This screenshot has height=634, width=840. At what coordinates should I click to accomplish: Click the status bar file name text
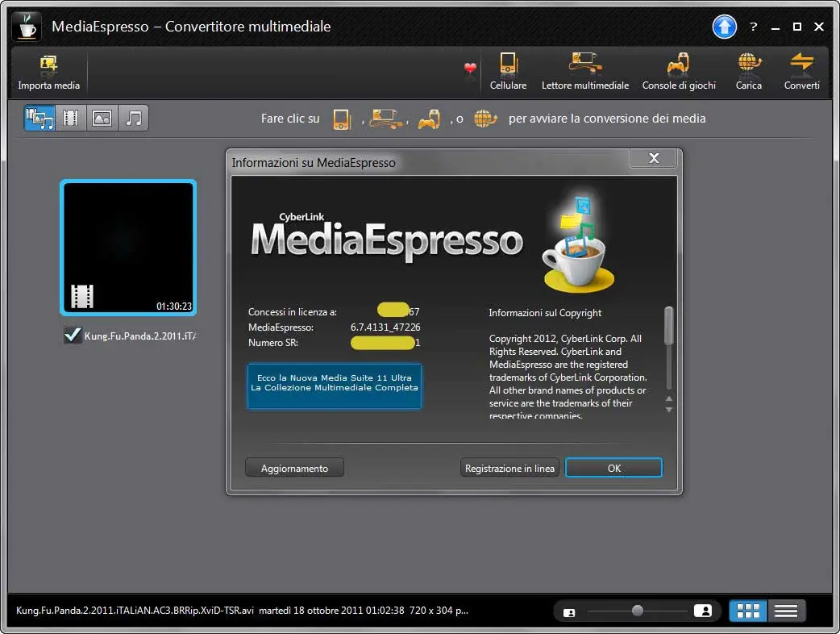135,611
